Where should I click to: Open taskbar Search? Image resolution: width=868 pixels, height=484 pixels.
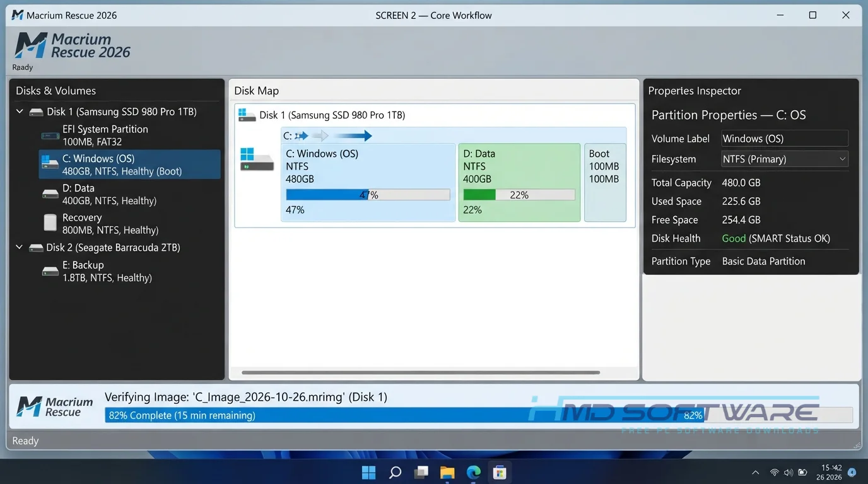395,472
